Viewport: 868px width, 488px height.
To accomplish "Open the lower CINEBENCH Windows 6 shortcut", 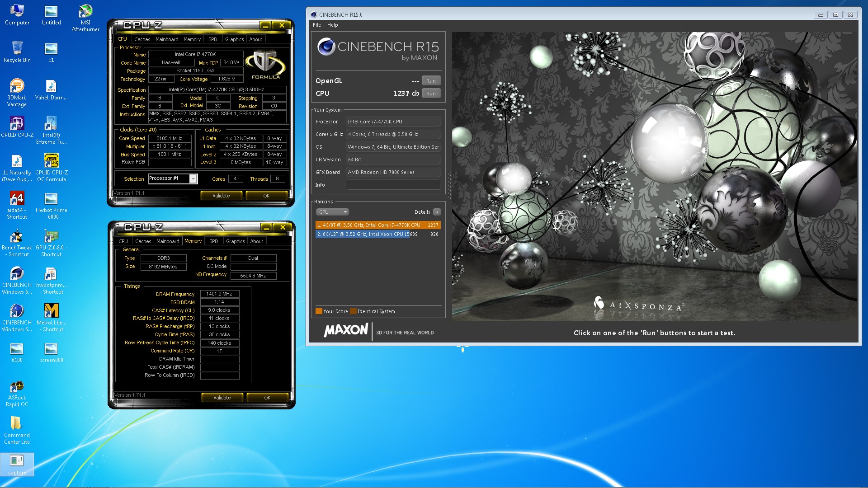I will click(17, 318).
